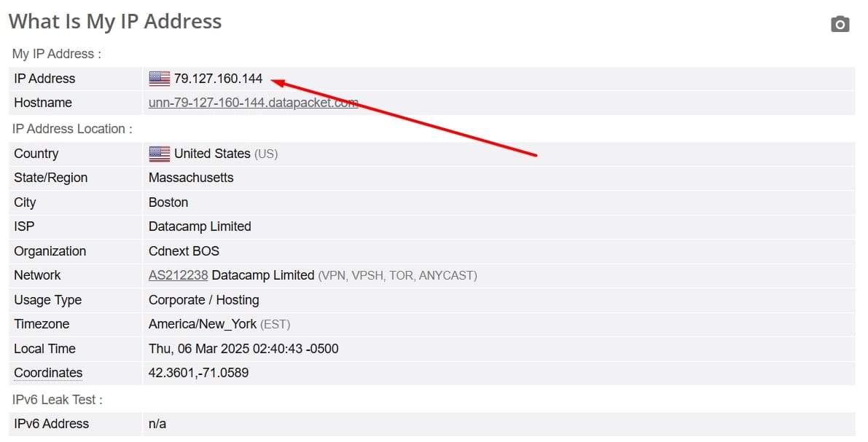Click the Datacamp Limited ISP value
Screen dimensions: 868x442
[200, 226]
